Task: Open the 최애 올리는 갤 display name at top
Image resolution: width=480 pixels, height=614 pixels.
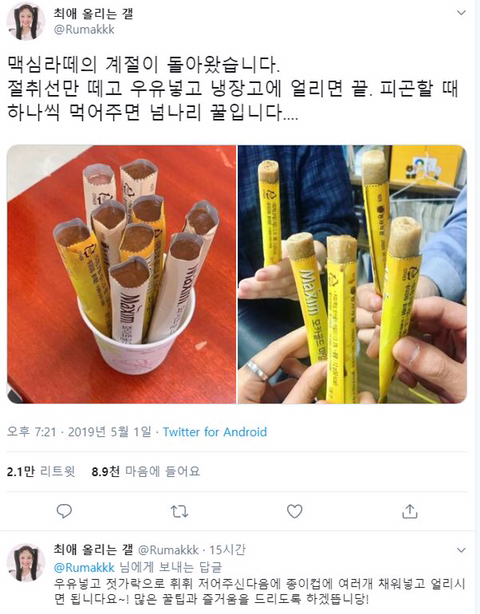Action: (93, 13)
